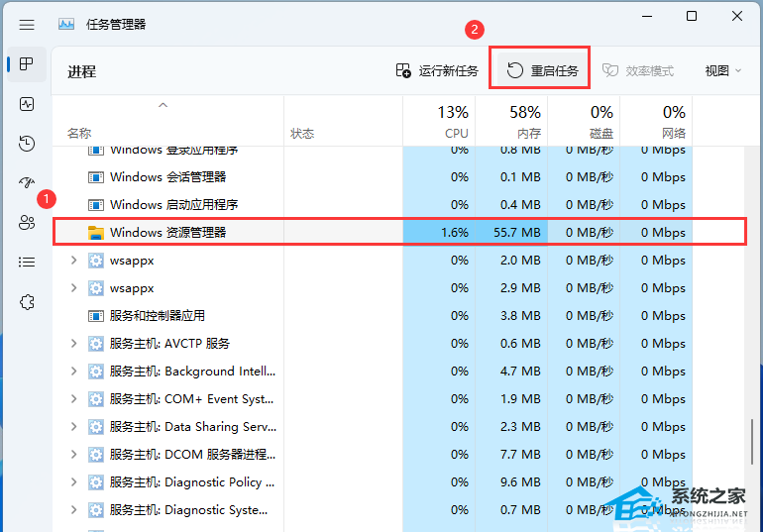Open the Services sidebar icon
This screenshot has width=763, height=532.
click(27, 302)
